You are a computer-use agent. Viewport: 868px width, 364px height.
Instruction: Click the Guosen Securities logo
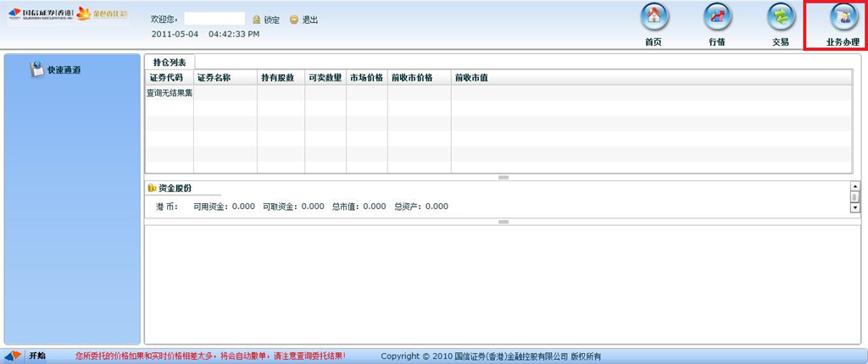coord(39,14)
